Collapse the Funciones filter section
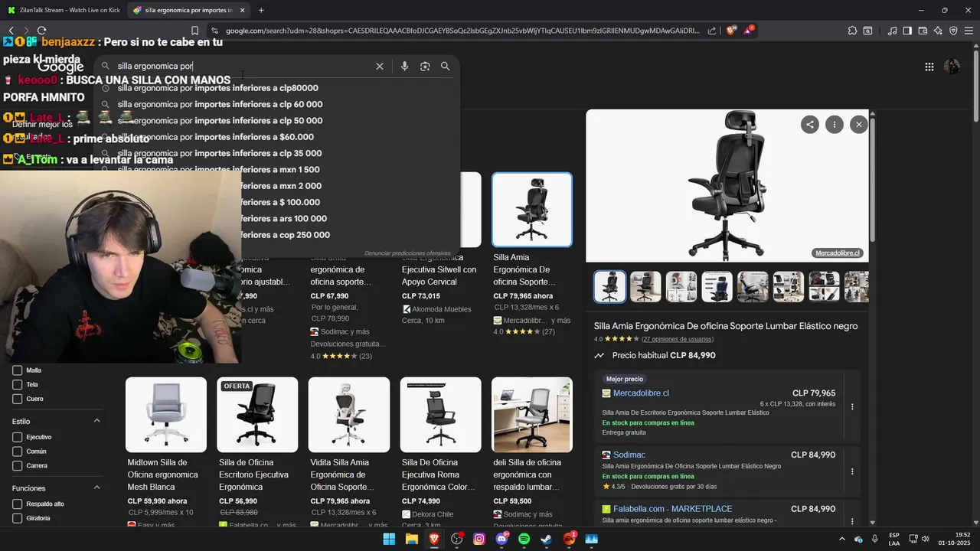This screenshot has height=551, width=980. 97,487
